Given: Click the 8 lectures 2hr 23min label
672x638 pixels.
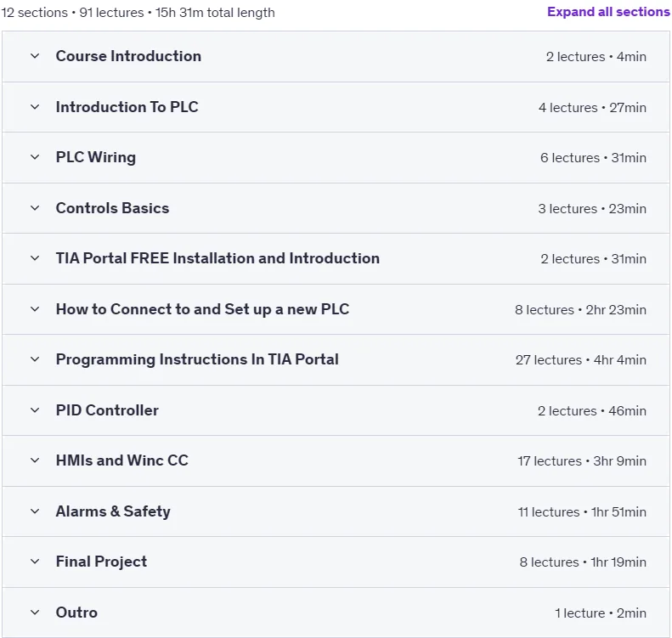Looking at the screenshot, I should [x=580, y=310].
